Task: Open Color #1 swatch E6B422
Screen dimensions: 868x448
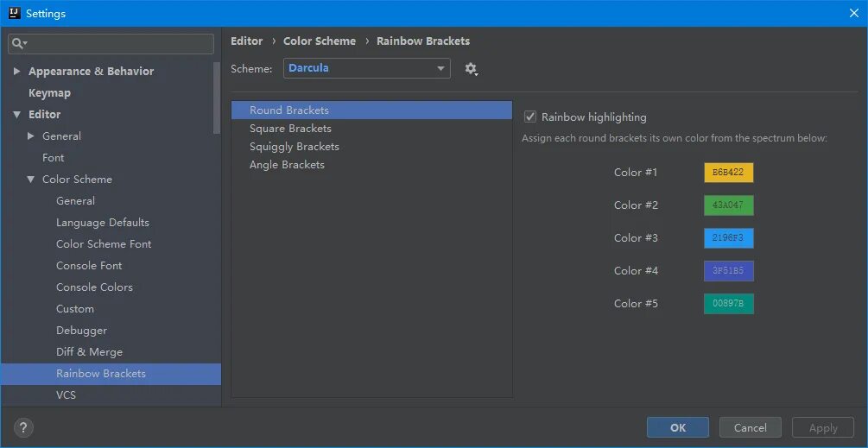Action: (x=728, y=173)
